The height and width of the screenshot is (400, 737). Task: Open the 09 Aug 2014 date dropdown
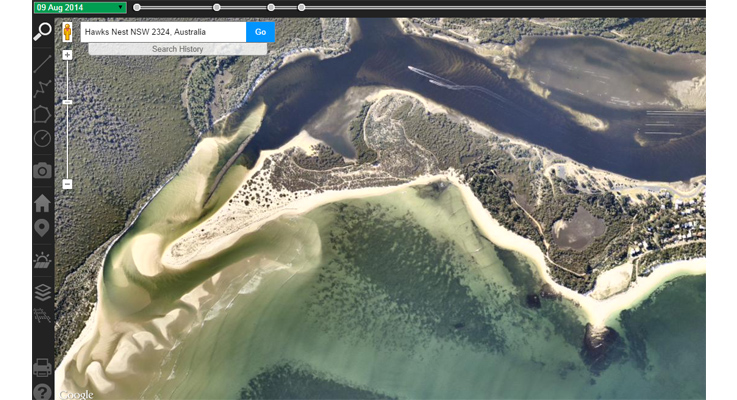79,7
